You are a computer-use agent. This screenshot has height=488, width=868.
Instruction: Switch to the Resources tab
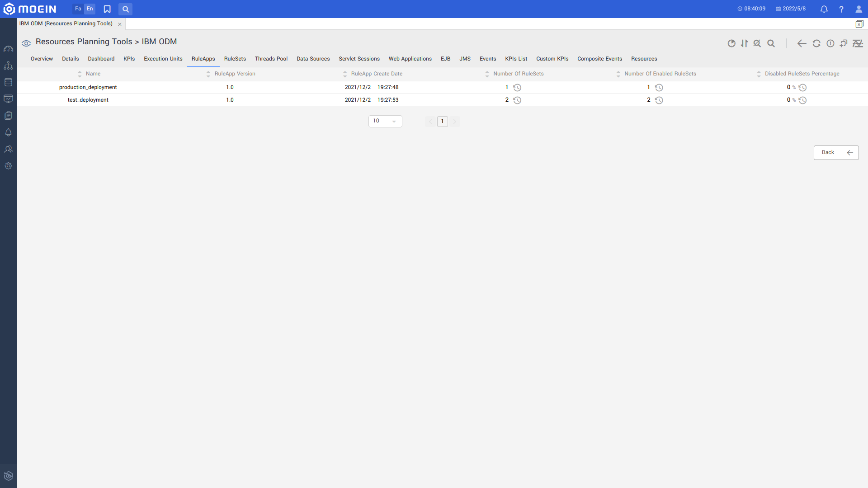point(644,59)
